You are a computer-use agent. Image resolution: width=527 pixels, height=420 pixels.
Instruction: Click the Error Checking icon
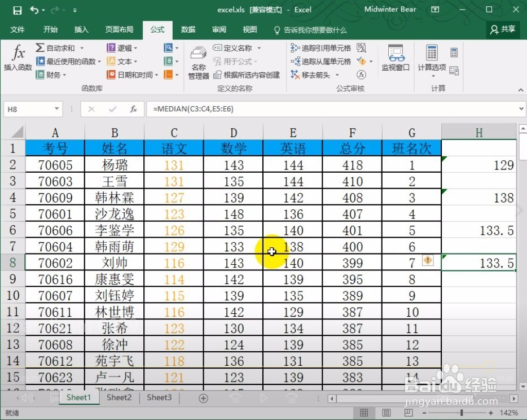[x=361, y=61]
